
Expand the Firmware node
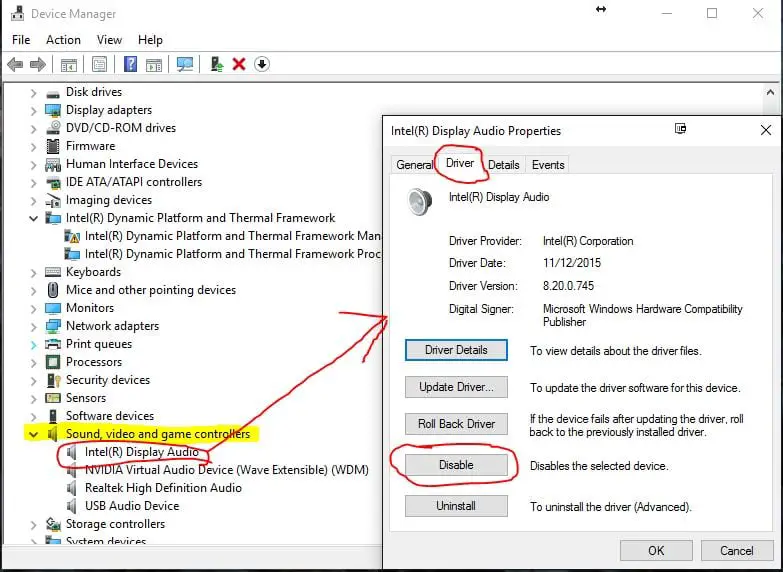33,147
